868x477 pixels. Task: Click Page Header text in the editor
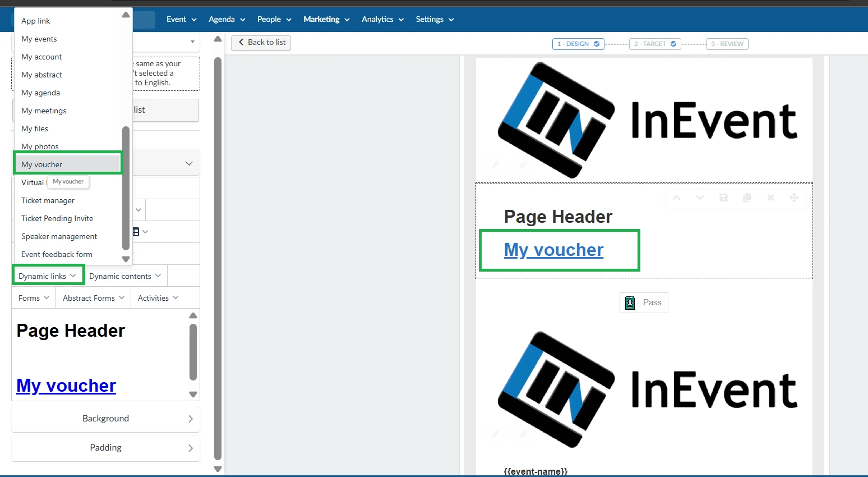[71, 331]
